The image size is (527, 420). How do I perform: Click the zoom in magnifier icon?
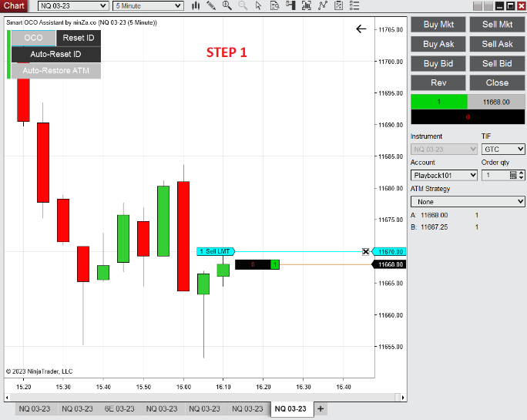point(227,6)
